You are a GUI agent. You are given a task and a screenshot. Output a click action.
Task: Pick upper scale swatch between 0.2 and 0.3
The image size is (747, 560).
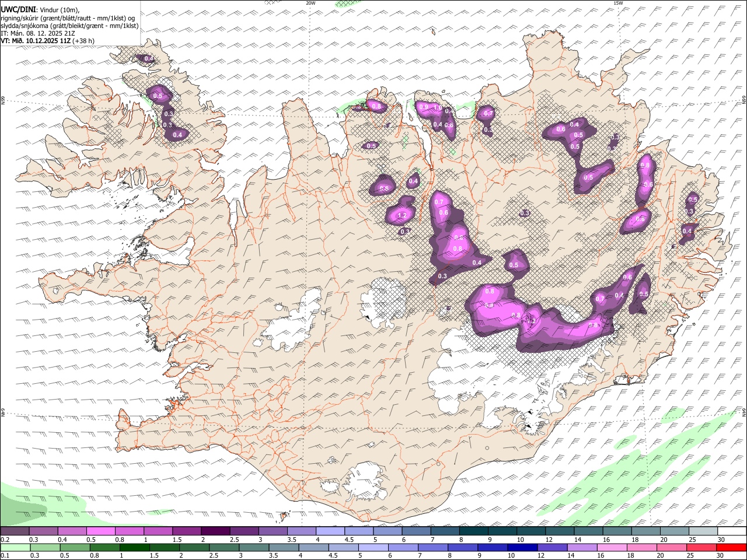[15, 531]
